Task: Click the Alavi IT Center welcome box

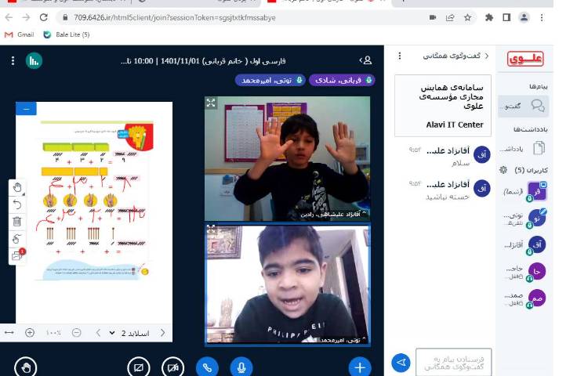Action: pos(443,106)
